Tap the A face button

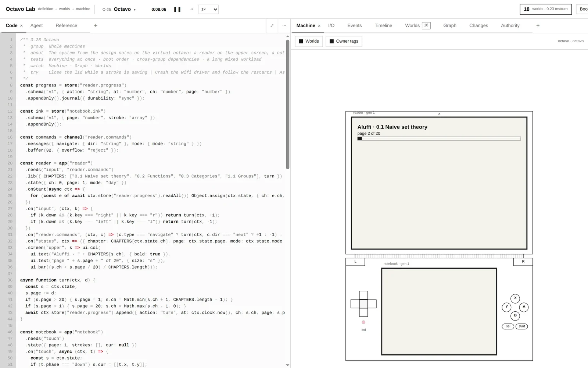tap(524, 307)
